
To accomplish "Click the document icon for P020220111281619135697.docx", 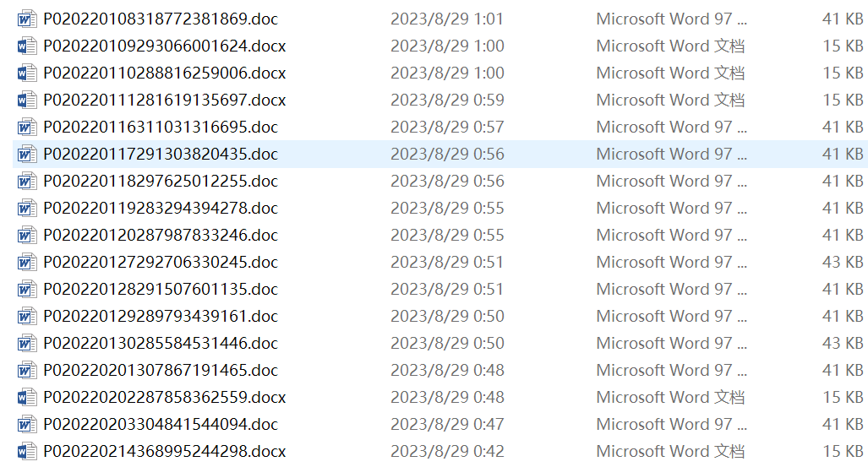I will 27,100.
